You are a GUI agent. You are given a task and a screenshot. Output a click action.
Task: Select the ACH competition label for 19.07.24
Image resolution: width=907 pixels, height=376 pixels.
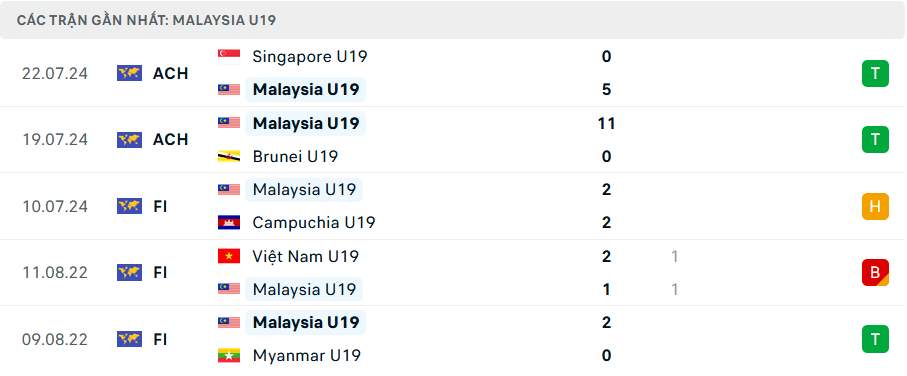(x=171, y=140)
